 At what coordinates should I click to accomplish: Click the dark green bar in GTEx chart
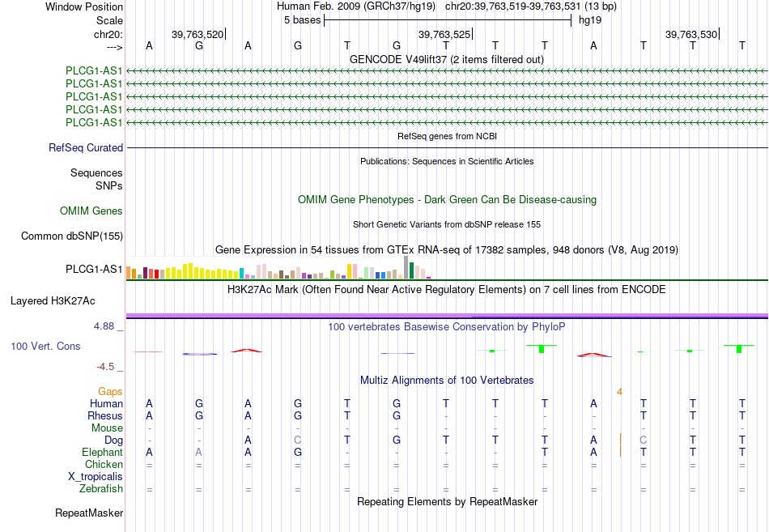tap(411, 270)
